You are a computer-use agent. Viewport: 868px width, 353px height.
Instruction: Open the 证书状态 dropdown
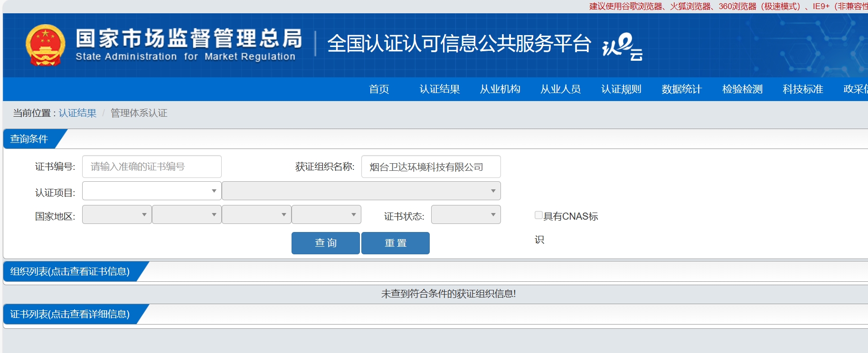coord(466,214)
